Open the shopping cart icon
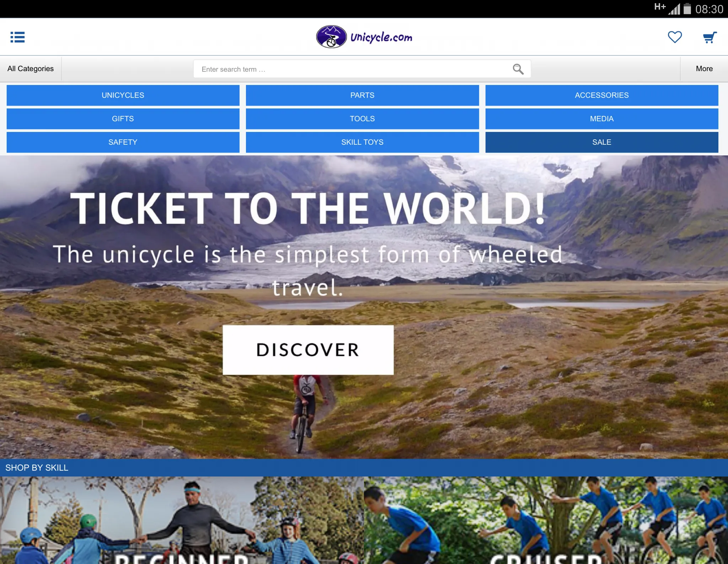The height and width of the screenshot is (564, 728). tap(709, 37)
